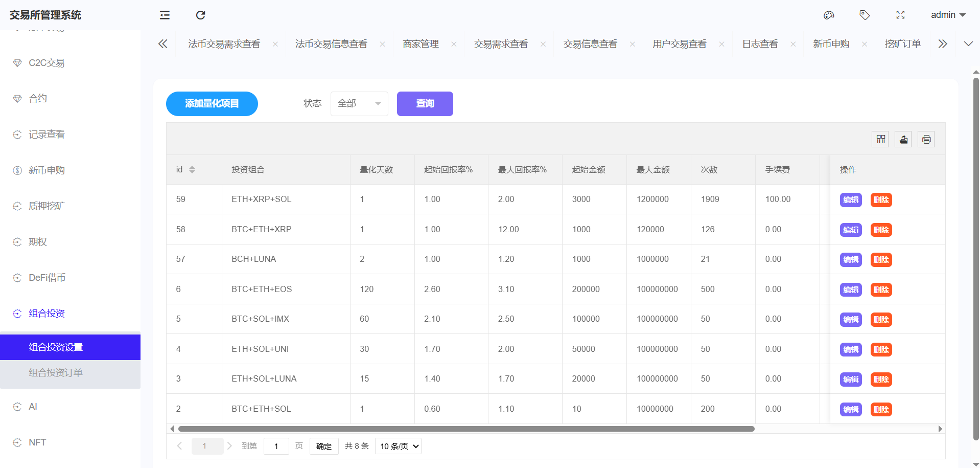
Task: Switch to the 商家管理 tab
Action: tap(421, 44)
